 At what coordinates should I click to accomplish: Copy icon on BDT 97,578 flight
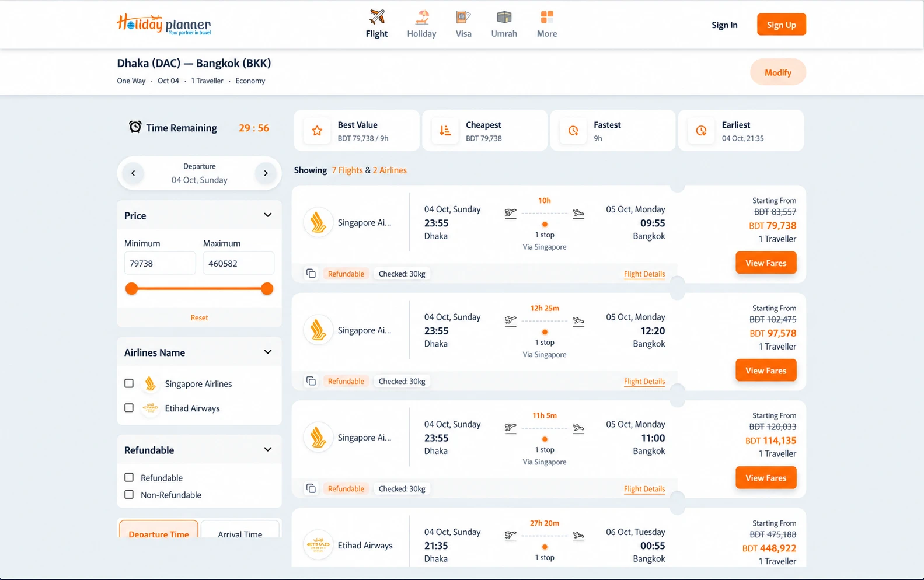[311, 381]
